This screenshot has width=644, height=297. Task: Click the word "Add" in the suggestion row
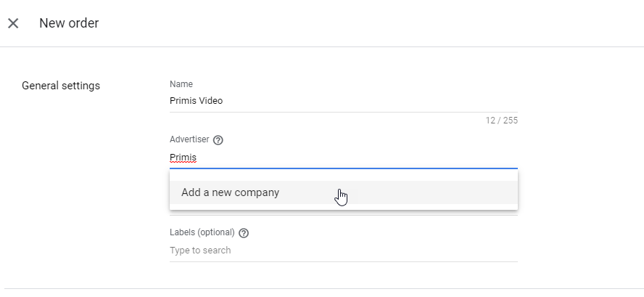(191, 193)
